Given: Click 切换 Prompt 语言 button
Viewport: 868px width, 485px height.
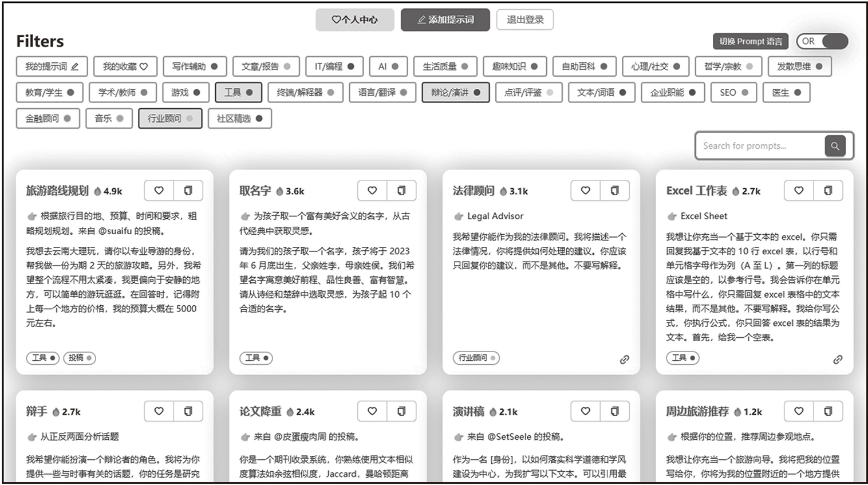Looking at the screenshot, I should (750, 41).
